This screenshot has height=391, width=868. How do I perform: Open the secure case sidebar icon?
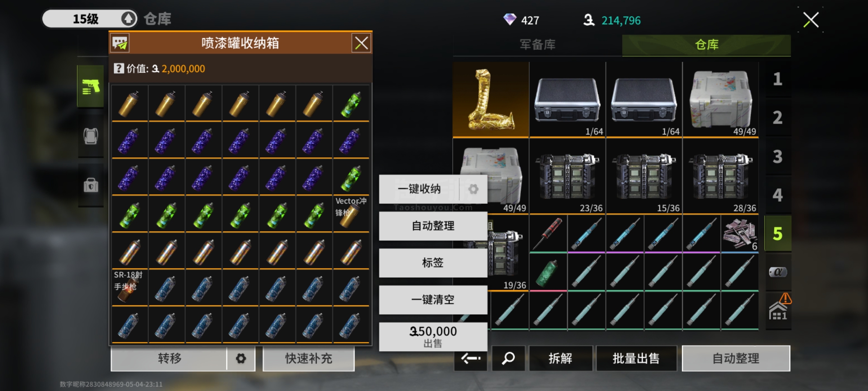[x=91, y=185]
